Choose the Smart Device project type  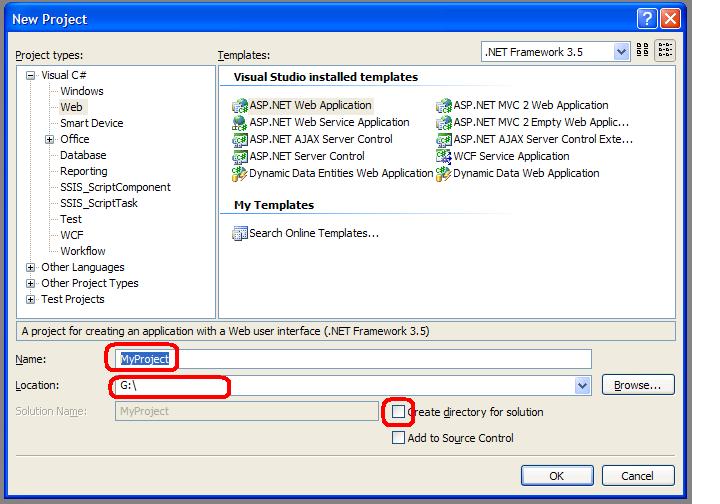click(x=91, y=123)
